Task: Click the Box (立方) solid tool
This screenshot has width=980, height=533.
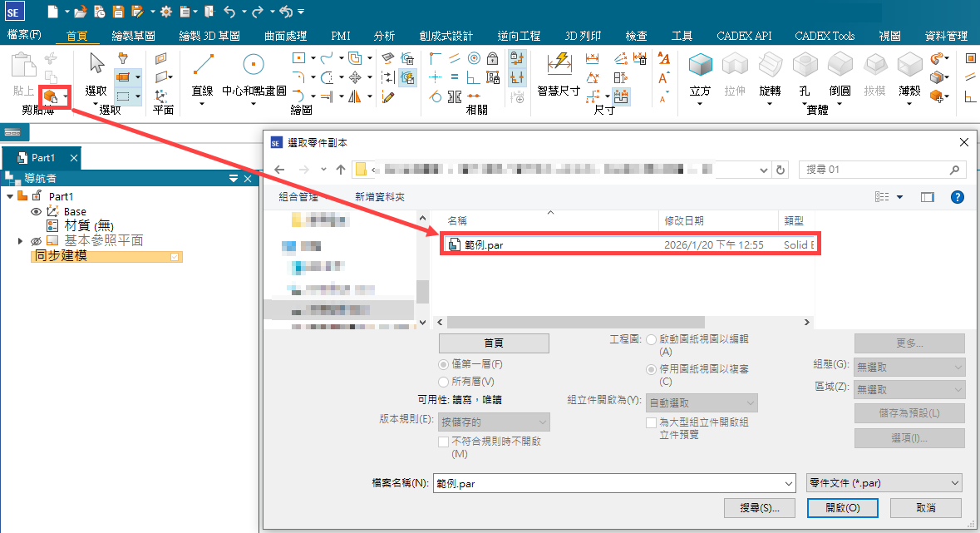Action: 701,65
